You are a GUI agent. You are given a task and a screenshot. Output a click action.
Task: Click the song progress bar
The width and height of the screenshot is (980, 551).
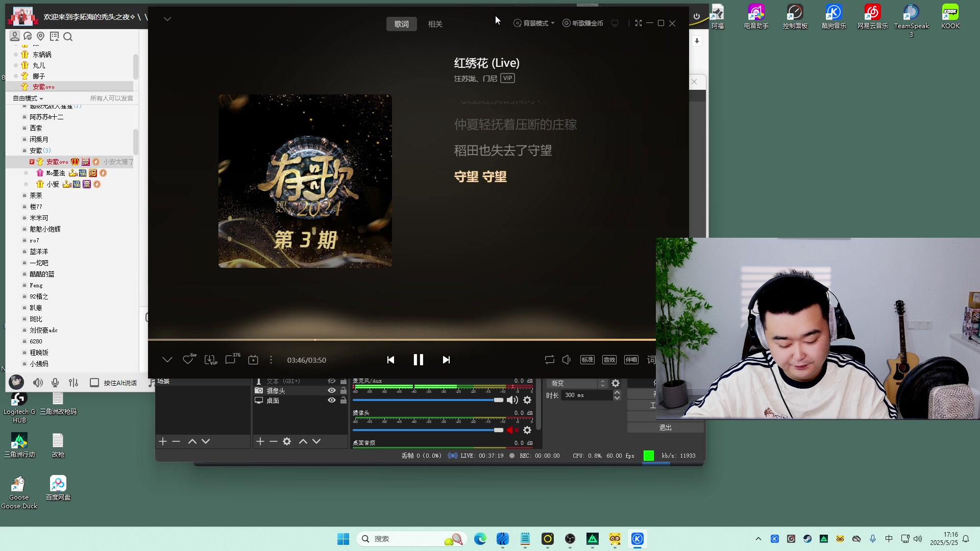402,339
